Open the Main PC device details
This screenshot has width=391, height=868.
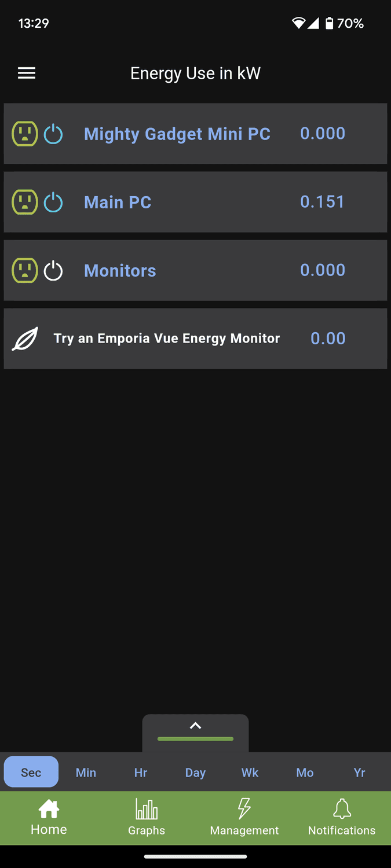118,202
